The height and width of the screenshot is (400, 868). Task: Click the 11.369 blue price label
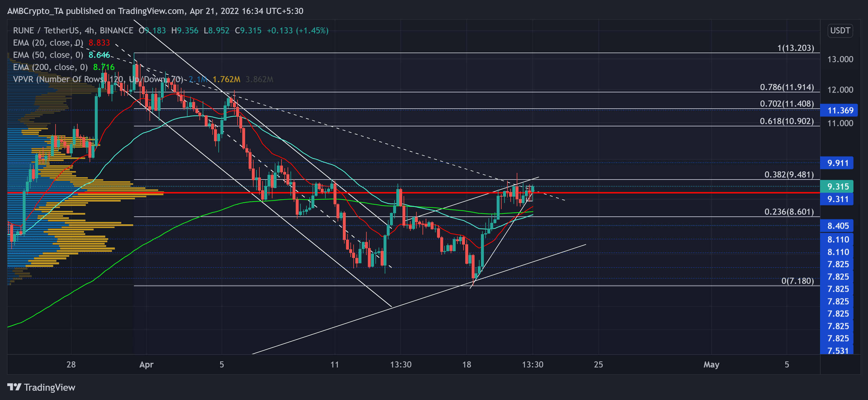838,110
